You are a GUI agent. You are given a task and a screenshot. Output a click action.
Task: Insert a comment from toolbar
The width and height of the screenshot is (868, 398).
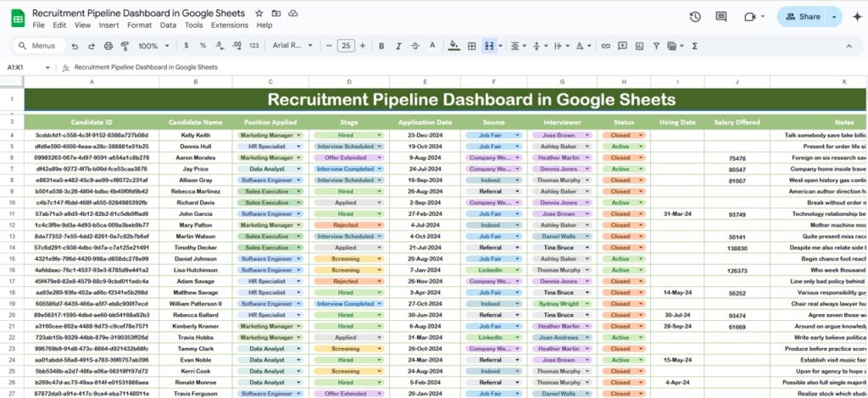[622, 46]
